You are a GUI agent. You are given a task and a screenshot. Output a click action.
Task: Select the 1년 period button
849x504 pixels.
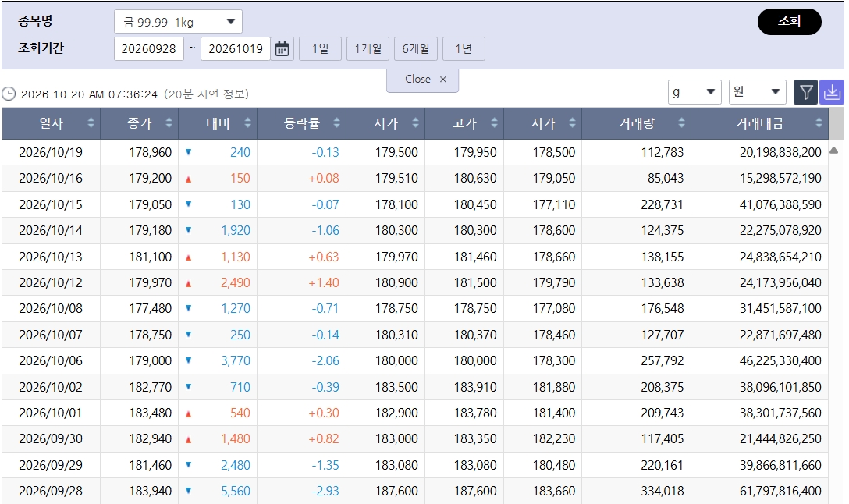[x=464, y=48]
